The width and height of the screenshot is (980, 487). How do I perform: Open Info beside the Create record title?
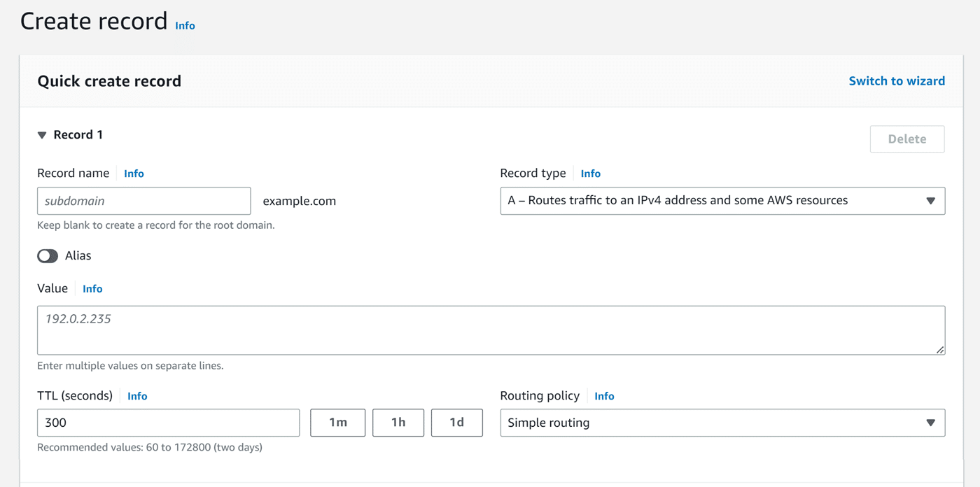185,25
